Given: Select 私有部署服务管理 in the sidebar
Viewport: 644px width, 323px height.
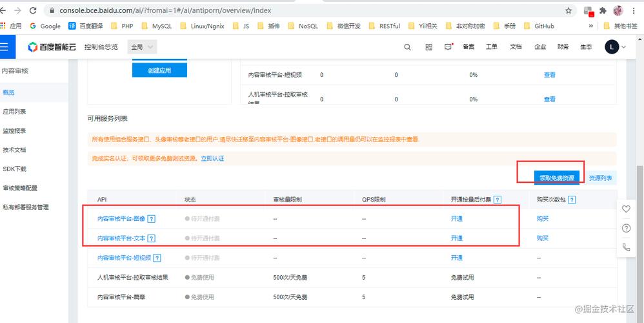Looking at the screenshot, I should pyautogui.click(x=34, y=207).
